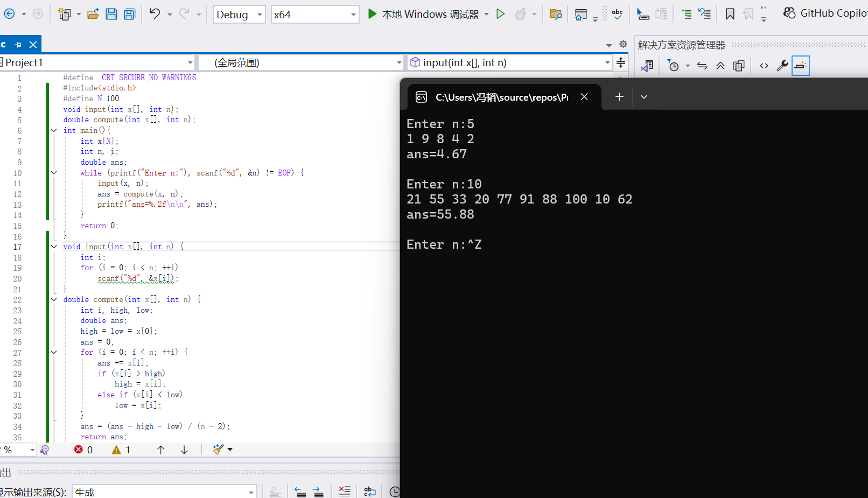Image resolution: width=868 pixels, height=498 pixels.
Task: Collapse the input function fold at line 17
Action: [54, 247]
